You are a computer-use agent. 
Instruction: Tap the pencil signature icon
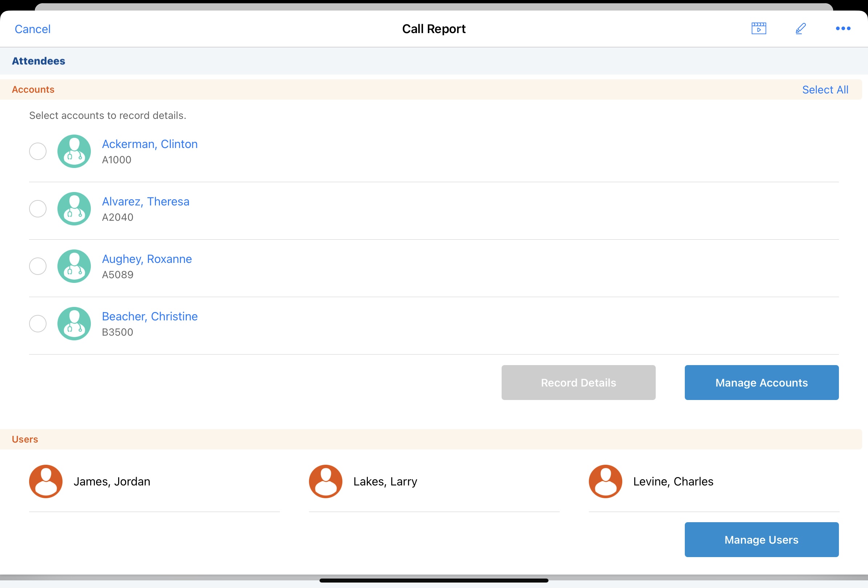pos(800,28)
